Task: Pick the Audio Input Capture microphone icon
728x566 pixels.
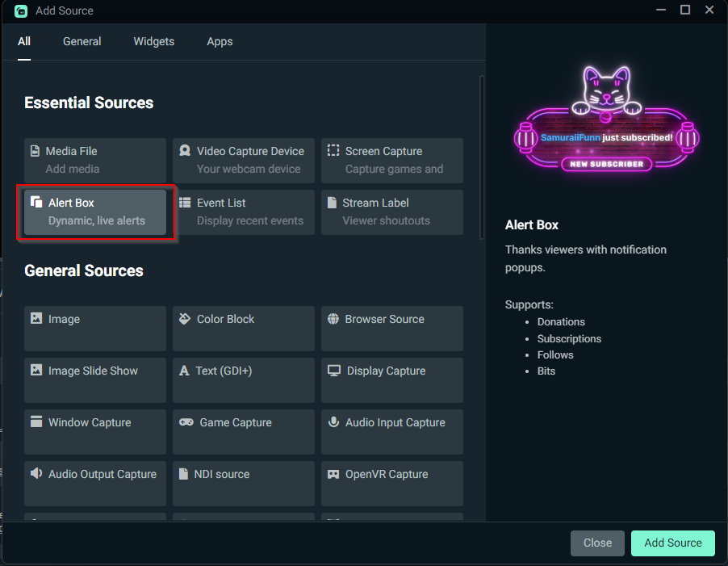Action: [333, 421]
